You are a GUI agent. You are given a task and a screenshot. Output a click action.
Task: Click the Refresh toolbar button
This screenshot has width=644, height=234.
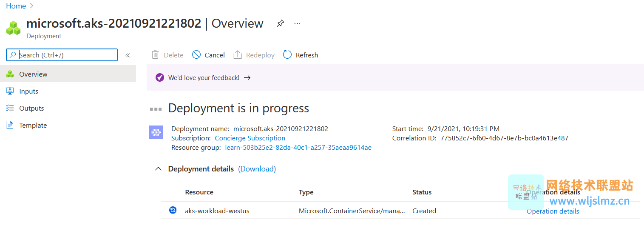(x=301, y=55)
